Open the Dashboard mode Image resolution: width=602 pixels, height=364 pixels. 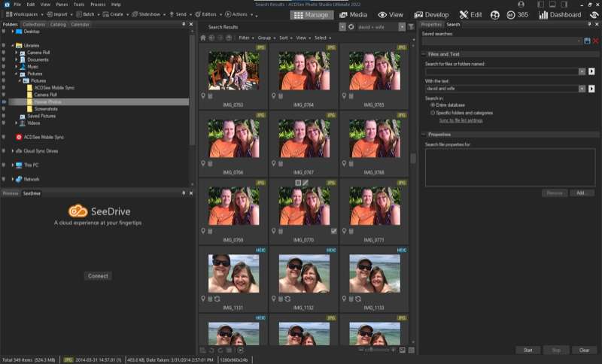(560, 15)
